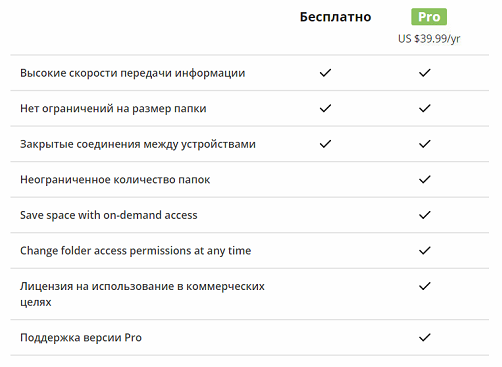Screen dimensions: 502x367
Task: Click the US $39.99/yr price text
Action: coord(429,39)
